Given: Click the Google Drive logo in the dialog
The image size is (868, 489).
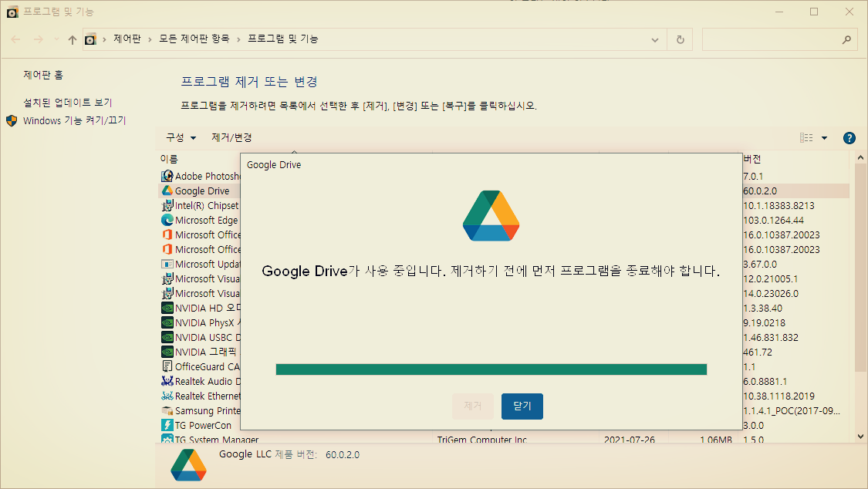Looking at the screenshot, I should coord(491,216).
